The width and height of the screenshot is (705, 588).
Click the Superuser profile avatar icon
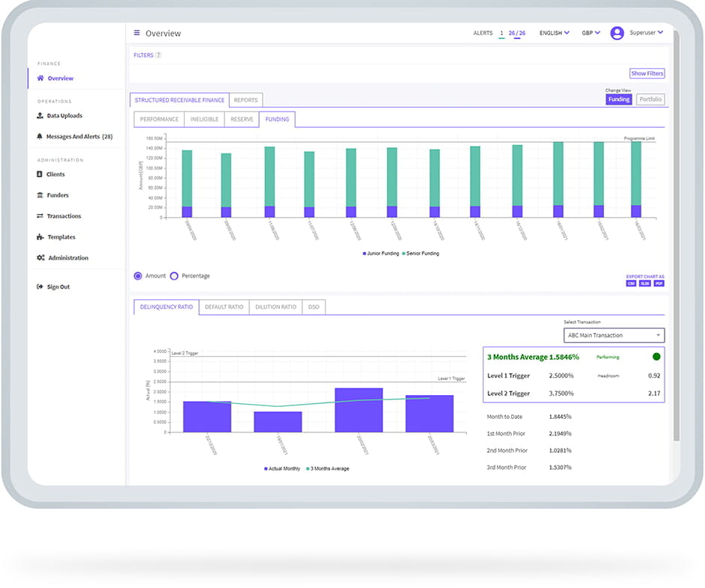[x=617, y=33]
